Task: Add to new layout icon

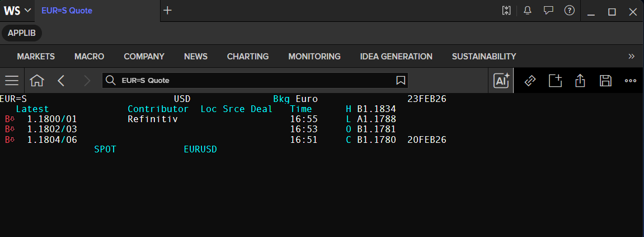Action: point(555,81)
